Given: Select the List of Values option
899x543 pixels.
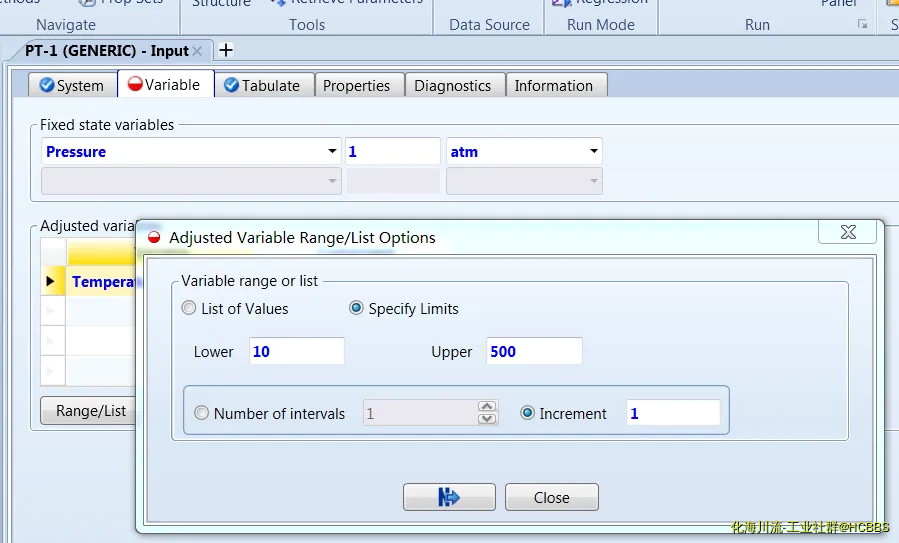Looking at the screenshot, I should (x=189, y=309).
